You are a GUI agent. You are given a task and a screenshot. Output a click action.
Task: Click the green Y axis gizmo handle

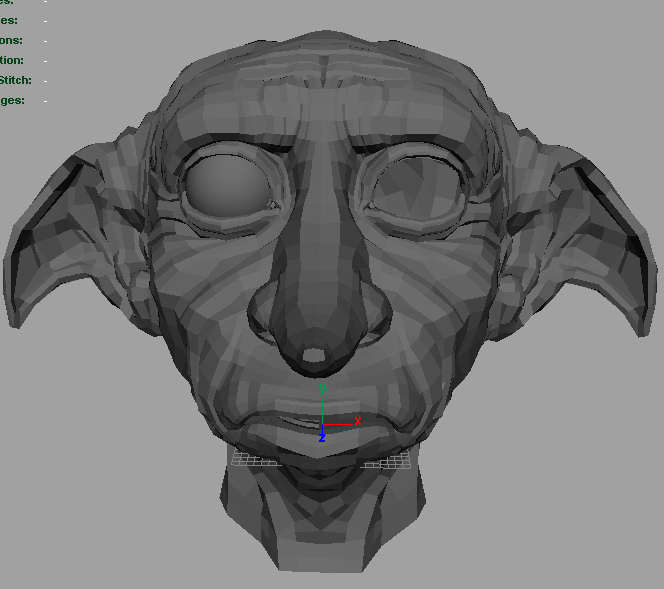322,388
